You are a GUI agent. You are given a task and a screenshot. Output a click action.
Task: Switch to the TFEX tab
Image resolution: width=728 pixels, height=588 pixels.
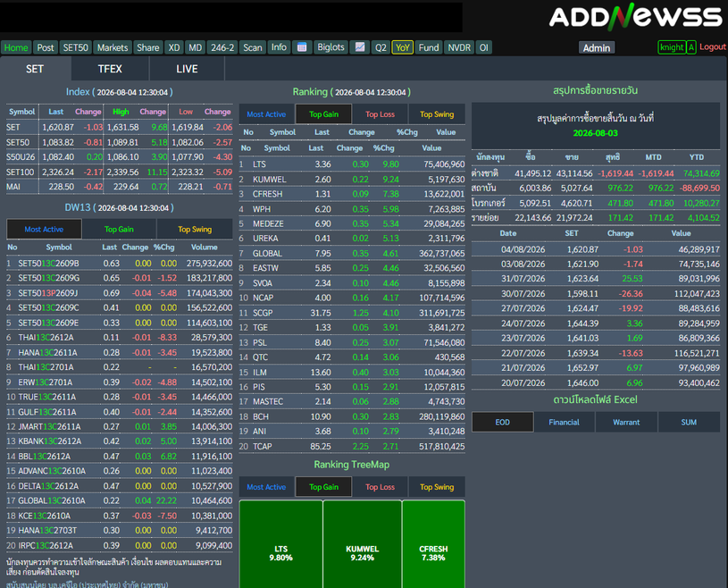110,69
